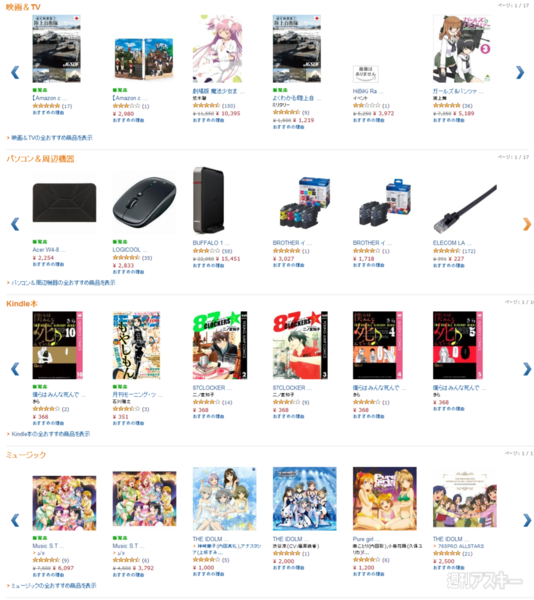Open the BUFFALO router product image
The image size is (534, 600).
(x=208, y=200)
